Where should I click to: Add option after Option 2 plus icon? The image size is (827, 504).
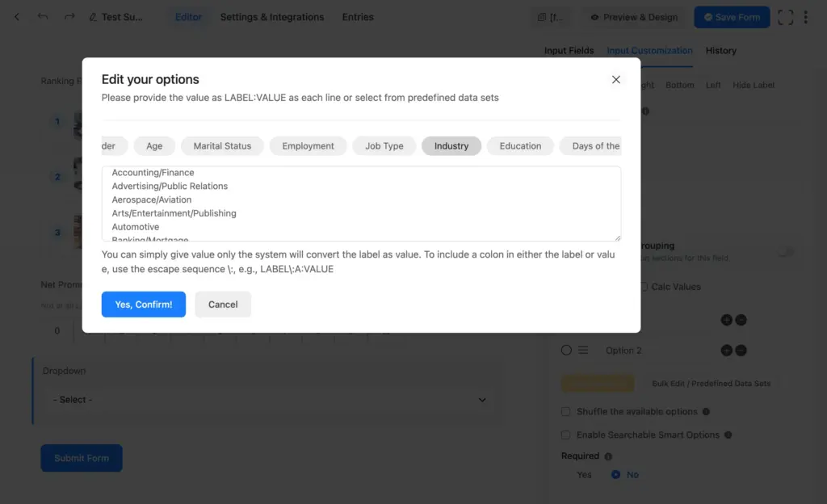point(726,351)
